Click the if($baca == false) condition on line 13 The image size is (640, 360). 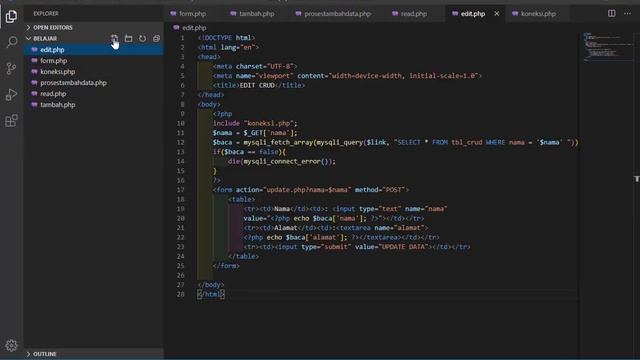pos(249,152)
